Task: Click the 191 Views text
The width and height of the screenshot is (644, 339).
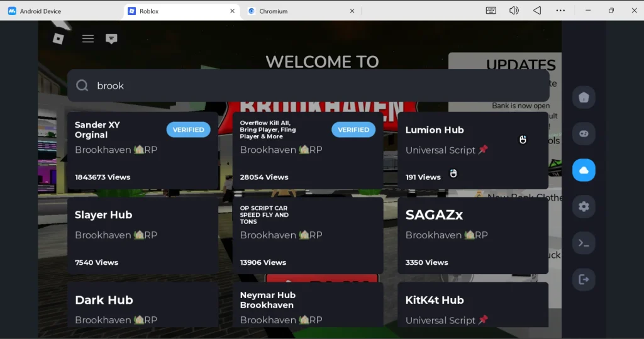Action: point(423,177)
